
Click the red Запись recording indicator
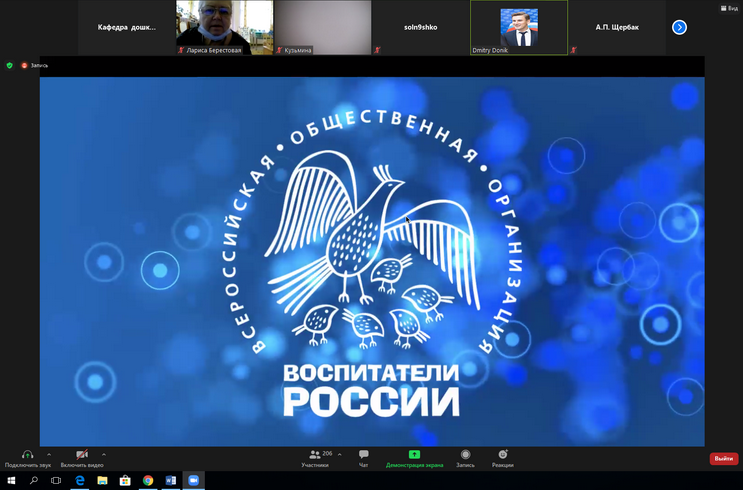coord(35,65)
